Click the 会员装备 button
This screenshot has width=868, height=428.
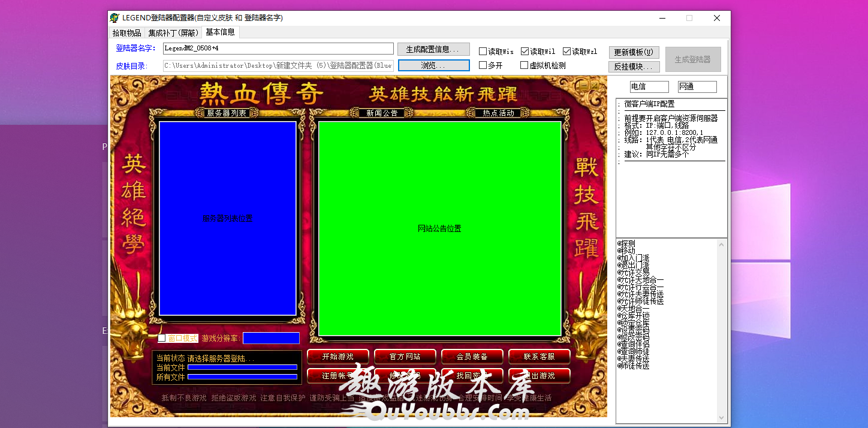[x=472, y=356]
